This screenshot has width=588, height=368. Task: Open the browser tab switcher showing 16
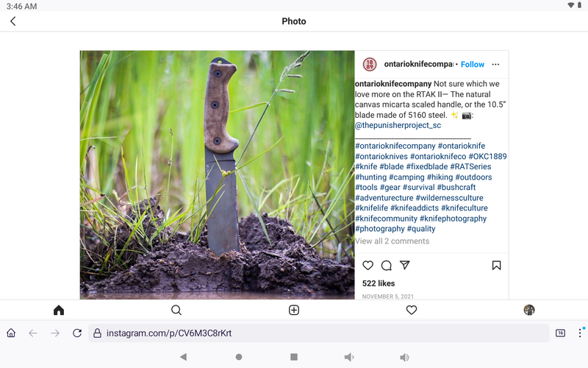coord(560,333)
